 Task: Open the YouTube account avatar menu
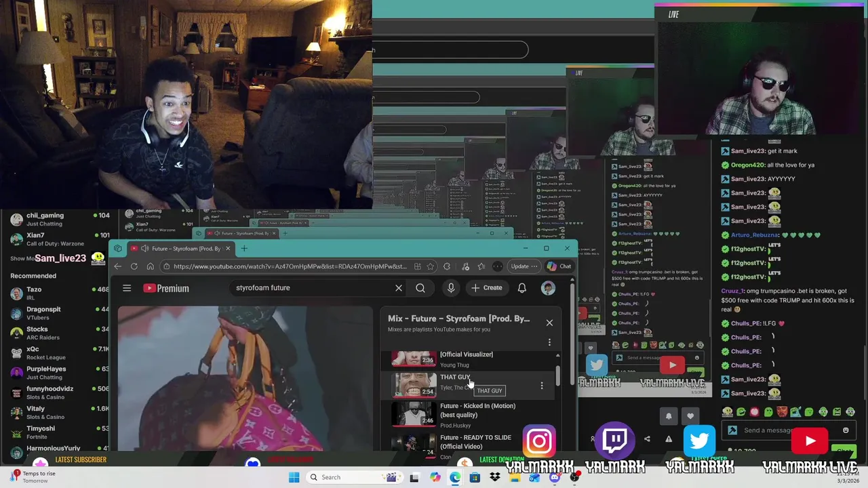[x=548, y=288]
